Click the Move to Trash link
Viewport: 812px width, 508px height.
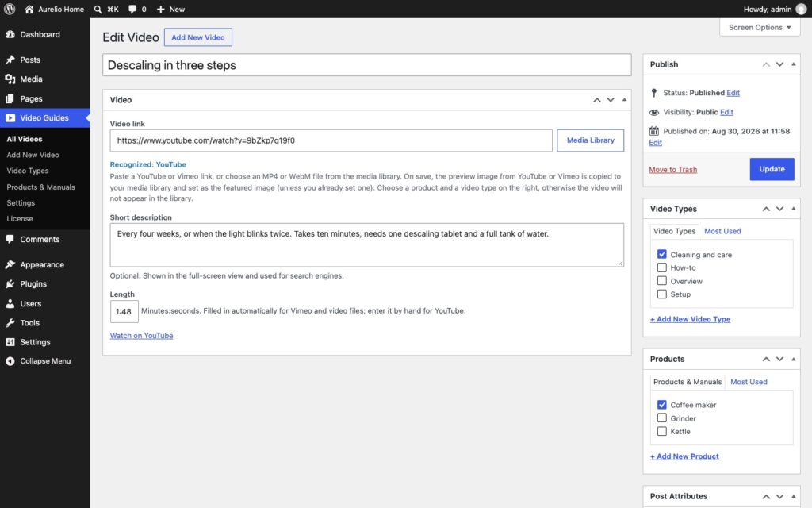tap(672, 170)
